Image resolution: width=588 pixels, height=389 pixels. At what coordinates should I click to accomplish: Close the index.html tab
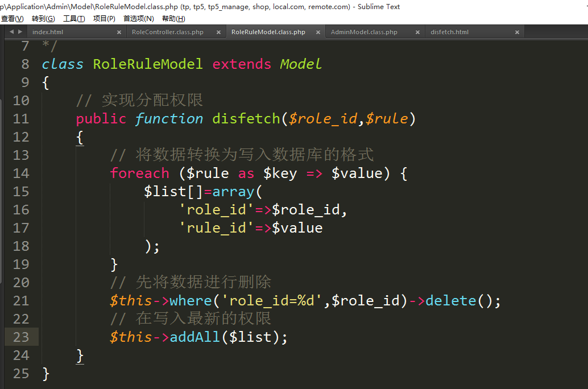[119, 32]
